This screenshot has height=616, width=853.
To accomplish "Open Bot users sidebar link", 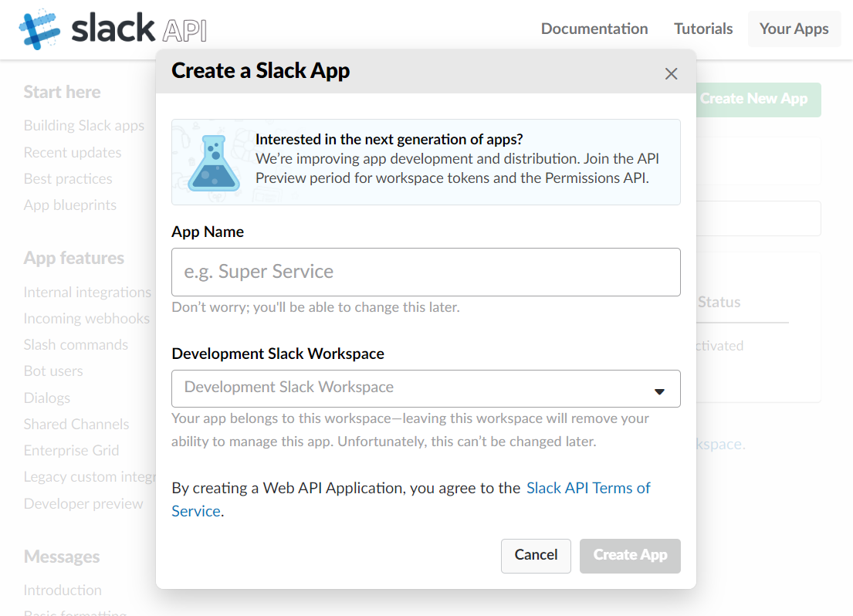I will click(x=53, y=371).
